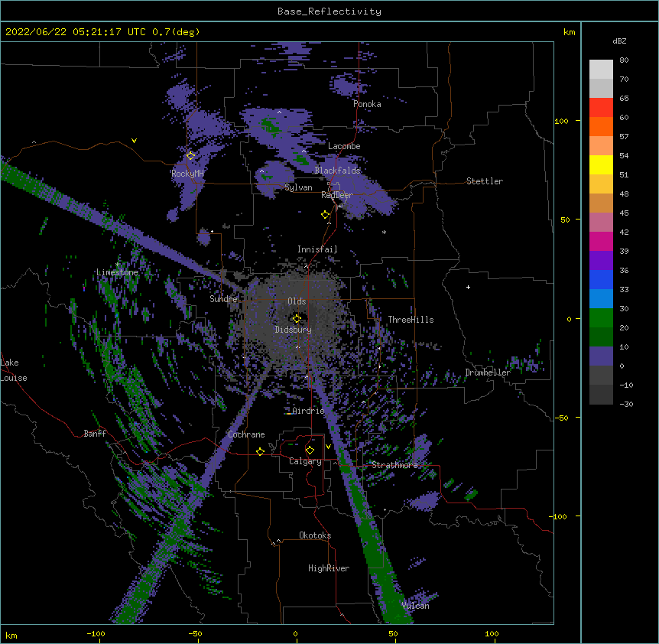Click the 0.7(deg) elevation angle text

coord(176,32)
